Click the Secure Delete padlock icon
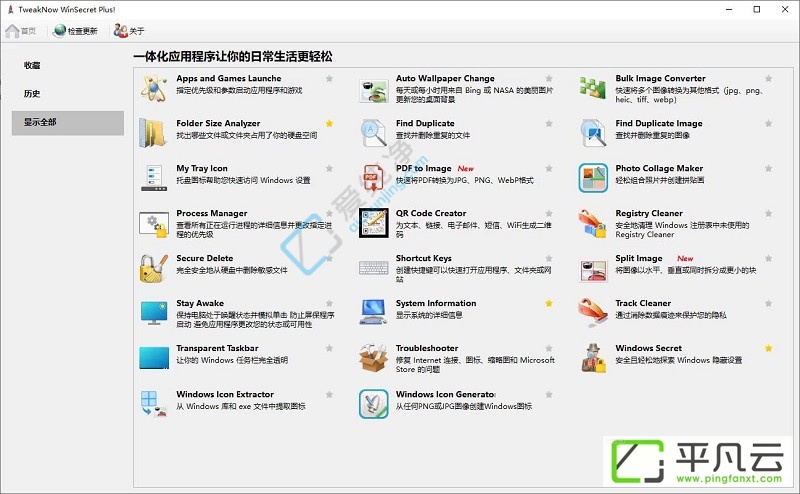 coord(154,268)
